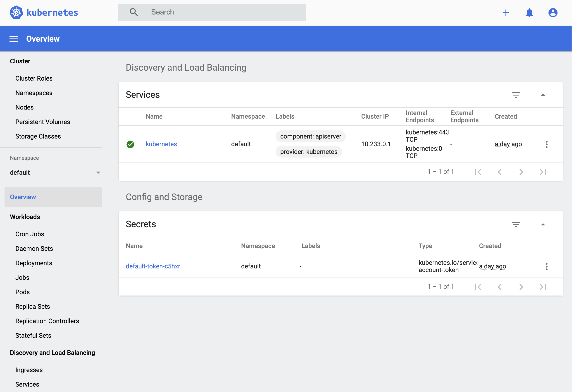This screenshot has height=392, width=572.
Task: Click the kubernetes:443 TCP endpoint text
Action: [x=427, y=136]
